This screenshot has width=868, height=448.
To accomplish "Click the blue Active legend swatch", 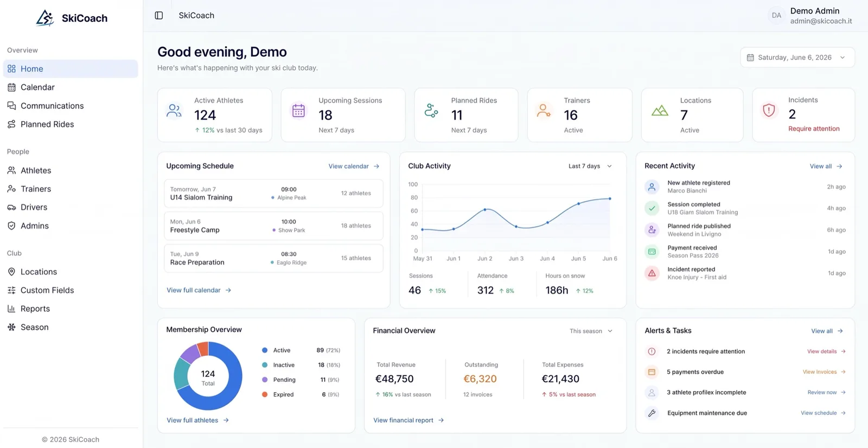I will 265,350.
